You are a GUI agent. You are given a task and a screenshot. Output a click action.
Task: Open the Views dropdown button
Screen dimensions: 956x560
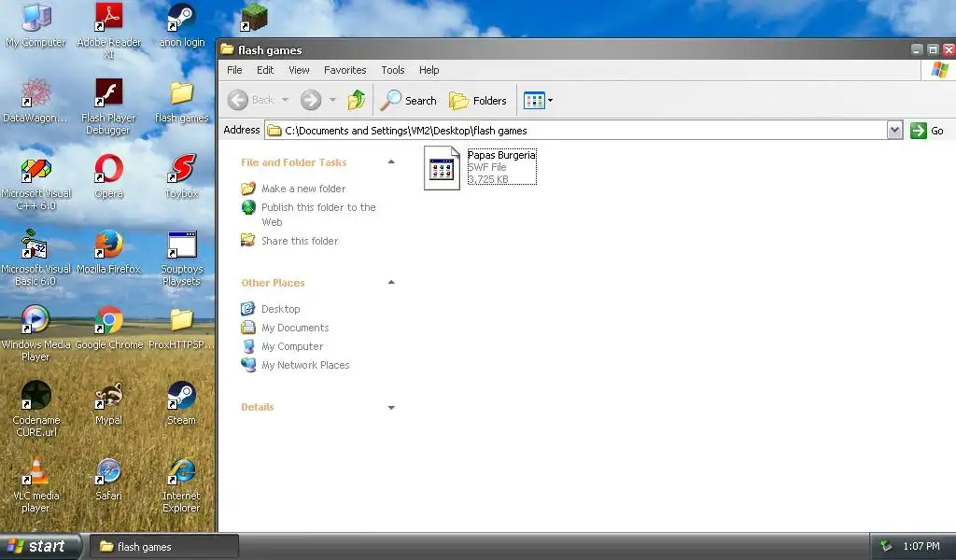(x=538, y=100)
